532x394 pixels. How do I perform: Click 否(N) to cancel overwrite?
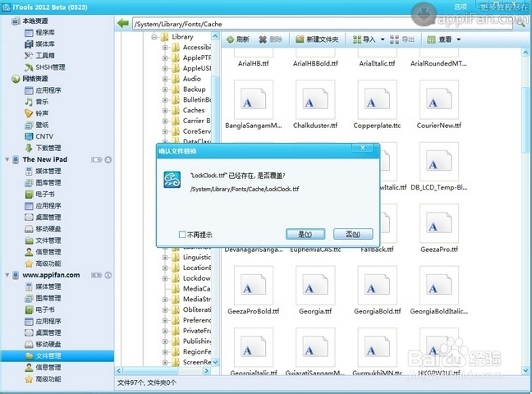click(353, 234)
